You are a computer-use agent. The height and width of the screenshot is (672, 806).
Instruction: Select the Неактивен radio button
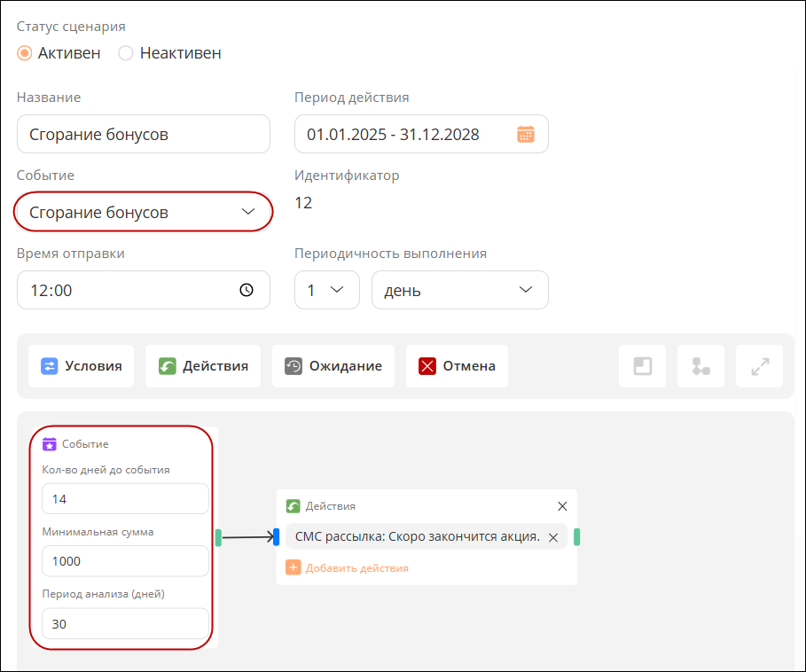(x=126, y=53)
